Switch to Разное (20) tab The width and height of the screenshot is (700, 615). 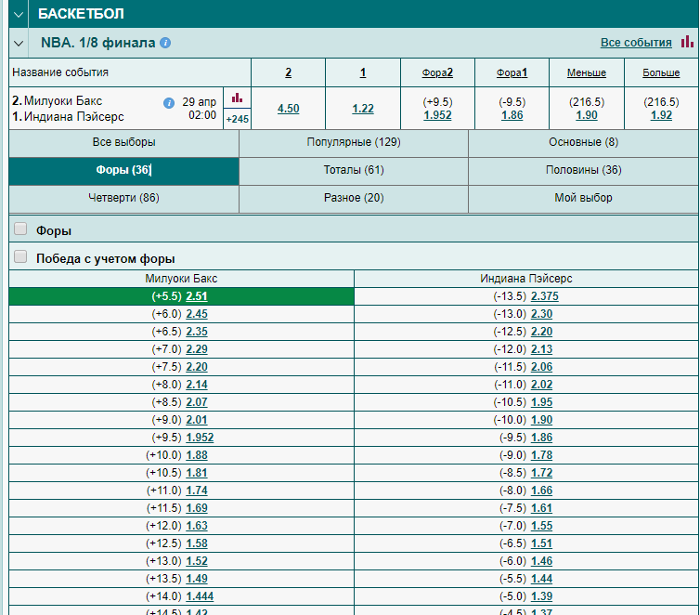point(354,198)
